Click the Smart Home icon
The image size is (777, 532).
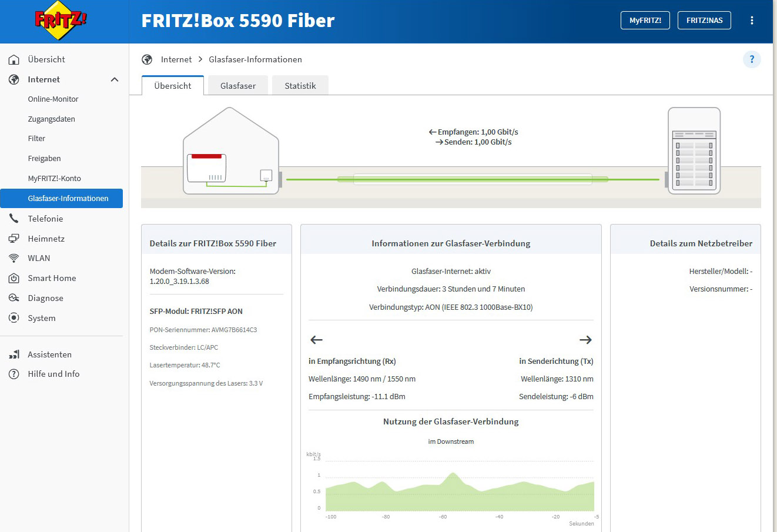(x=14, y=278)
